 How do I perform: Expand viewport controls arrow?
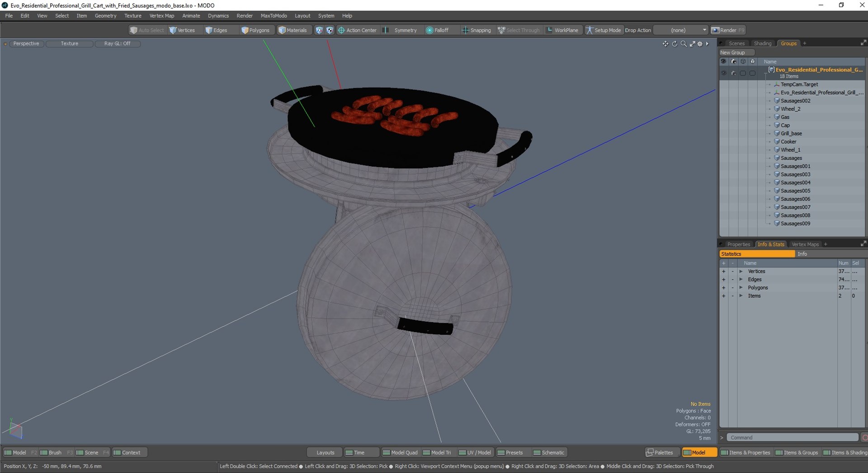(708, 44)
